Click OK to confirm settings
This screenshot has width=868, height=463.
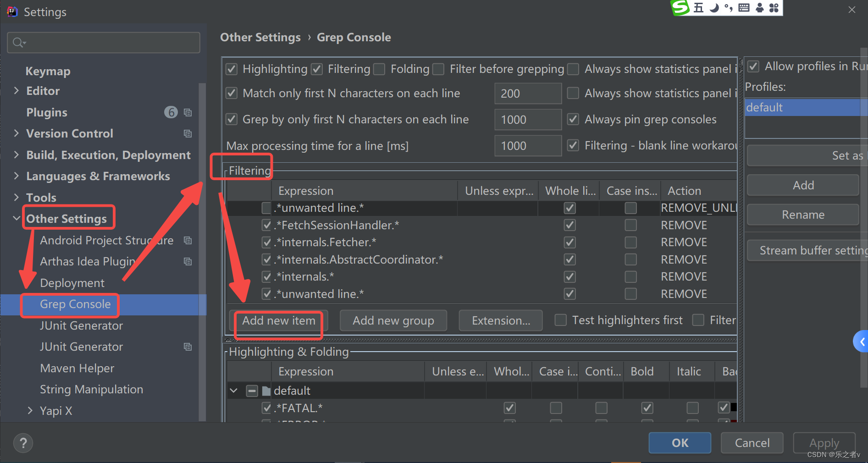(x=680, y=443)
